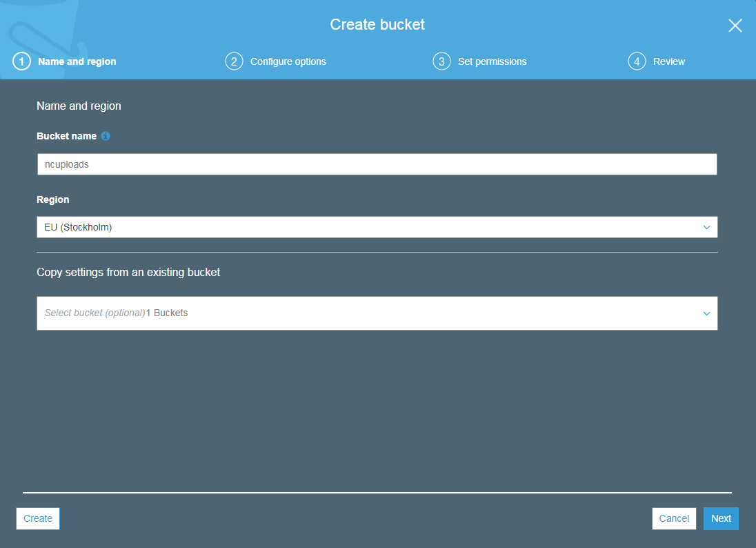Click the Bucket name info icon

pyautogui.click(x=106, y=136)
